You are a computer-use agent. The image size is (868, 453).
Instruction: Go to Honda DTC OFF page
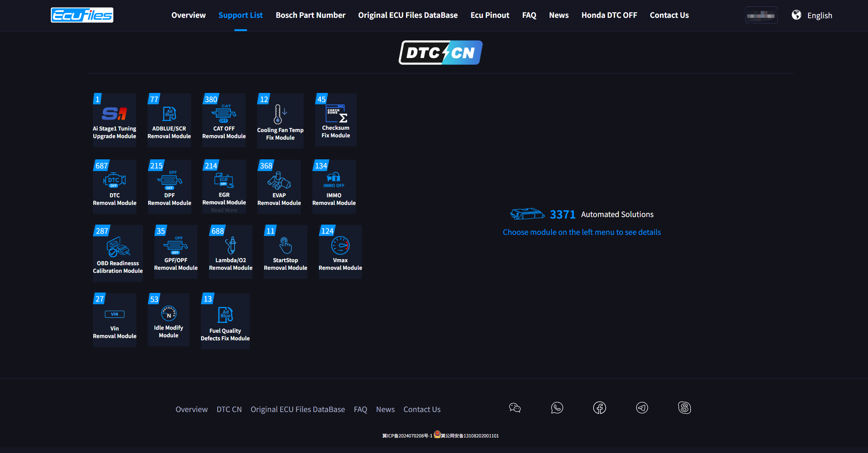coord(609,15)
